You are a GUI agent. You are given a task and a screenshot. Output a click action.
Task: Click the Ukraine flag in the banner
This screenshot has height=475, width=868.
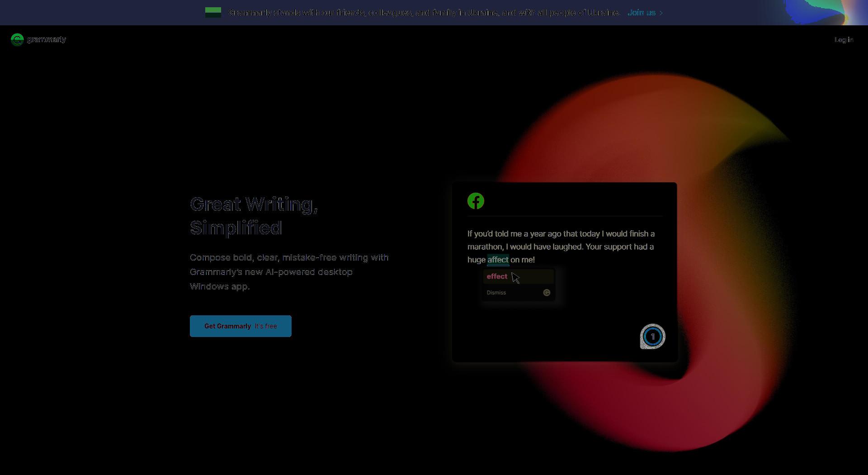click(213, 13)
